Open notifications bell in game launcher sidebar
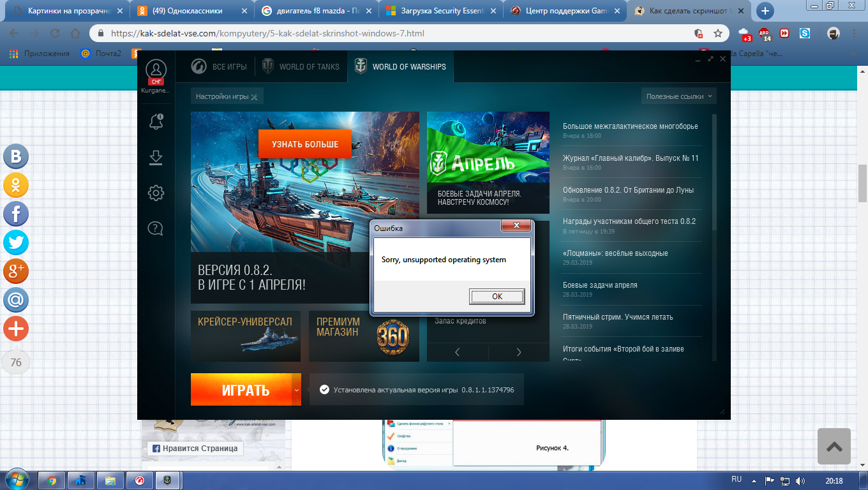868x490 pixels. 156,121
